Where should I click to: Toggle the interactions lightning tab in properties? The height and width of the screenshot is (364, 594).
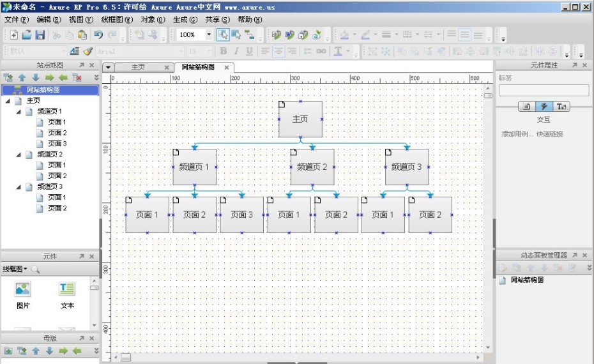tap(544, 107)
